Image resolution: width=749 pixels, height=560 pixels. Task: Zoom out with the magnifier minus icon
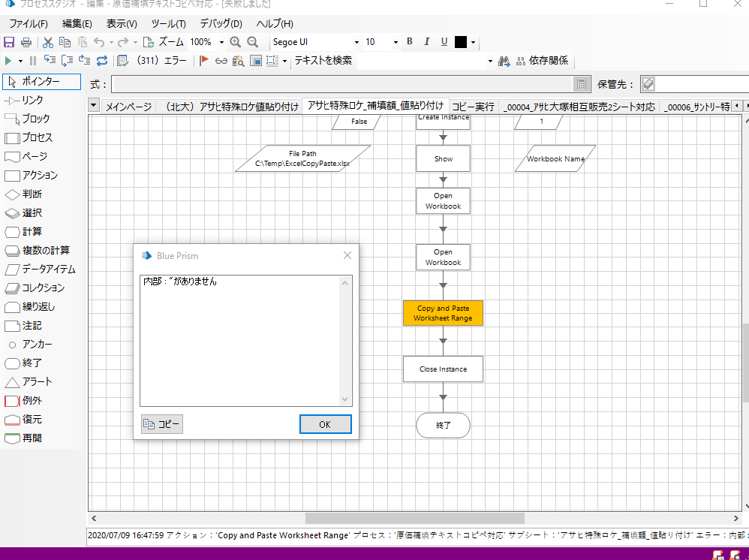(253, 42)
